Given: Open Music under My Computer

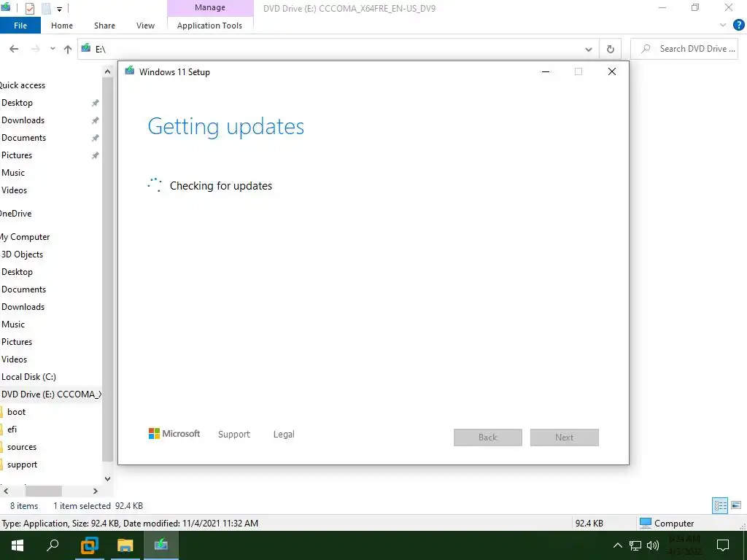Looking at the screenshot, I should pos(13,324).
